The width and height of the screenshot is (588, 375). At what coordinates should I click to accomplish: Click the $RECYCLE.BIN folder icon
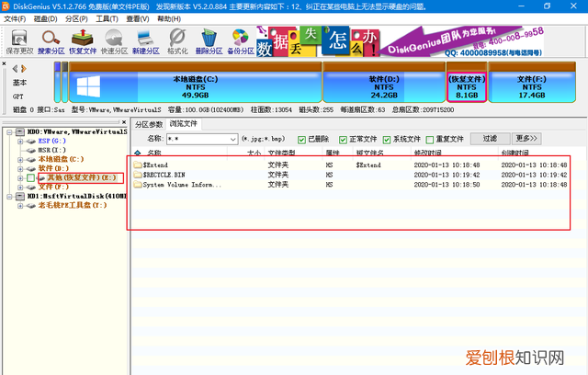138,175
